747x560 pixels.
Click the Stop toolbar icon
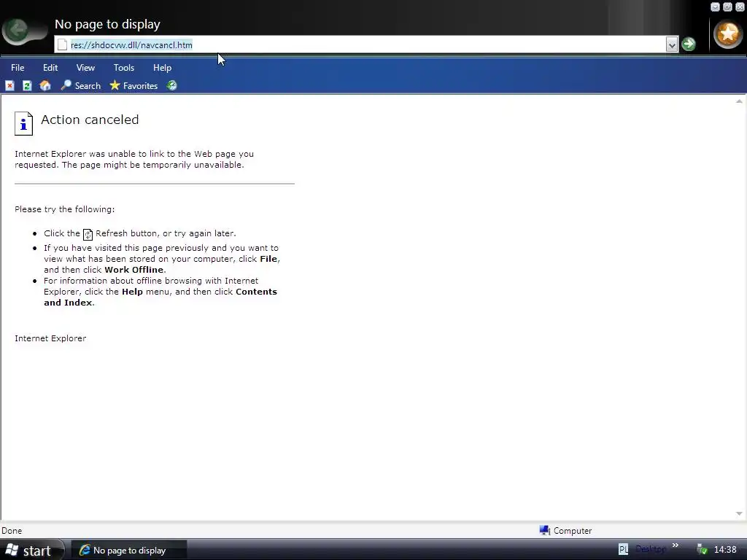[x=9, y=86]
